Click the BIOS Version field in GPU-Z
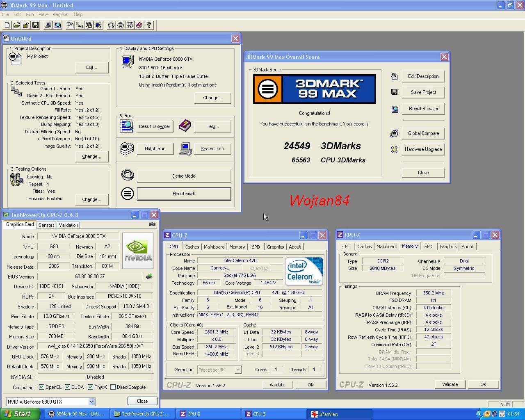 pyautogui.click(x=90, y=276)
